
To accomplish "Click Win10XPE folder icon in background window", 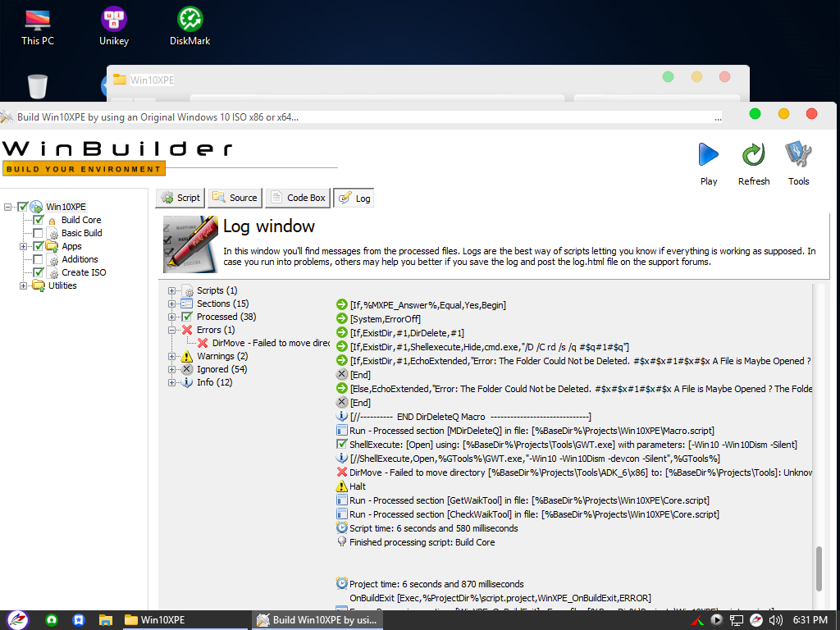I will pyautogui.click(x=120, y=80).
